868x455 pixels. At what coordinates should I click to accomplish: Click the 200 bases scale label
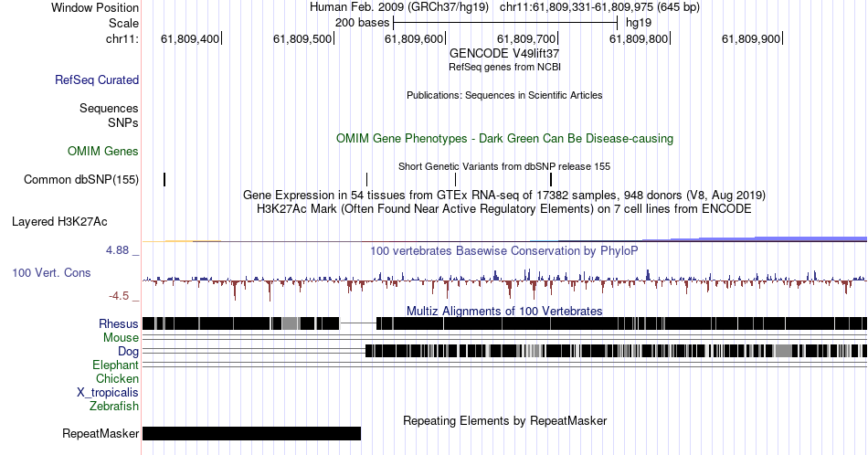coord(362,23)
